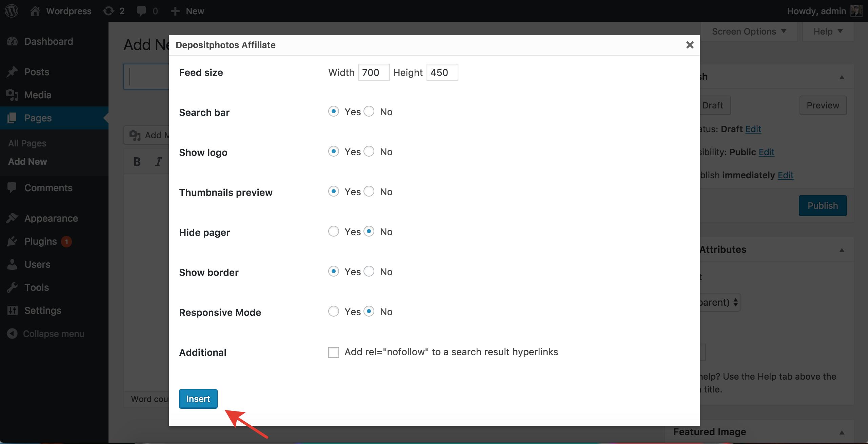The height and width of the screenshot is (444, 868).
Task: Collapse the admin menu
Action: point(45,334)
